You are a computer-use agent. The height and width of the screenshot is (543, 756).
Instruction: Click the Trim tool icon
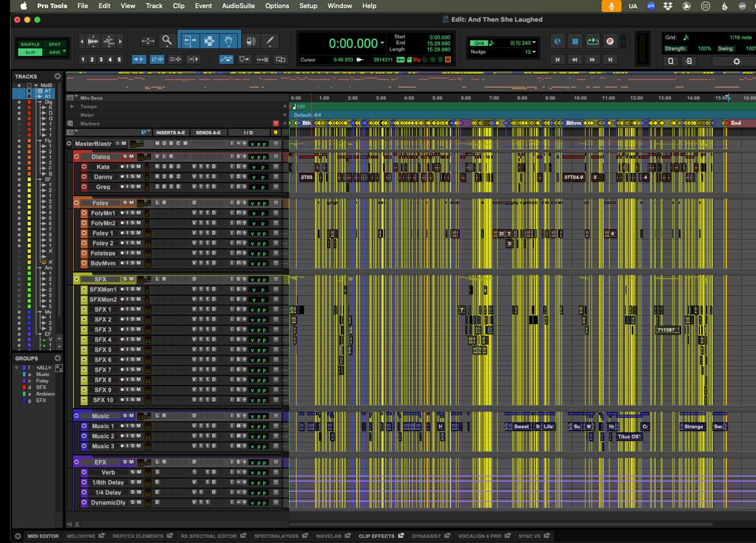pos(189,40)
